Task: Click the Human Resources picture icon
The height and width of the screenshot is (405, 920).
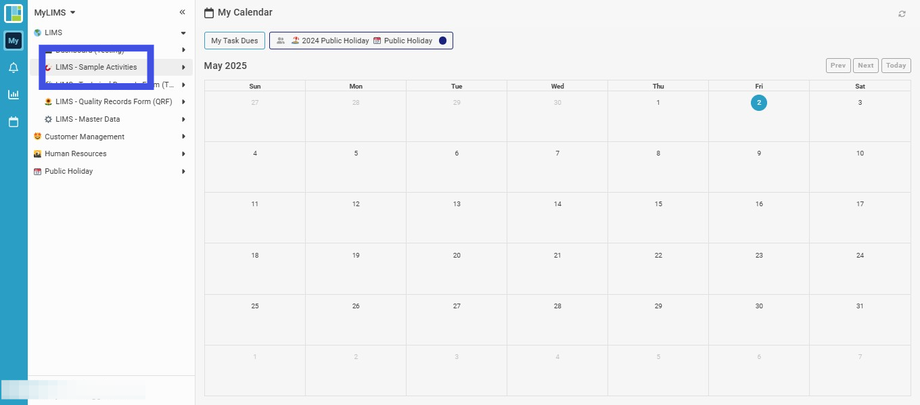Action: [38, 154]
